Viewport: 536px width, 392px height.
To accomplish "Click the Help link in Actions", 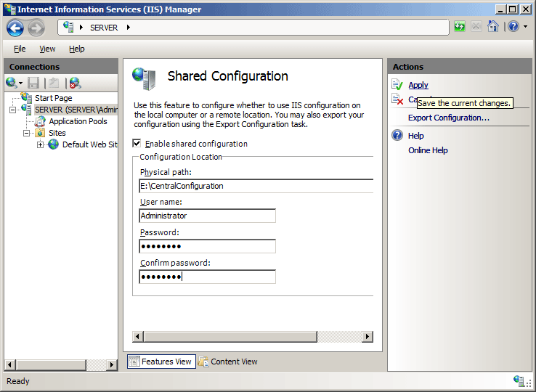I will [x=415, y=136].
